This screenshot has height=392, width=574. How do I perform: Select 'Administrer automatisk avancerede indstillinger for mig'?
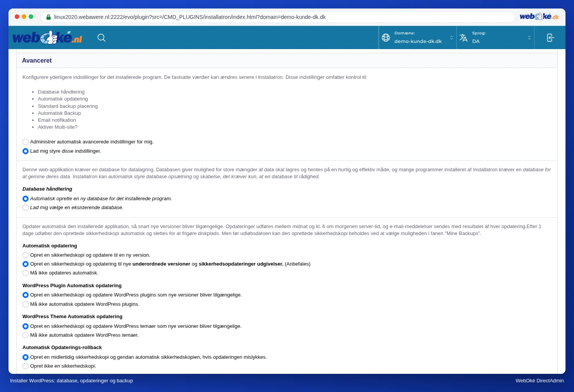pos(26,142)
